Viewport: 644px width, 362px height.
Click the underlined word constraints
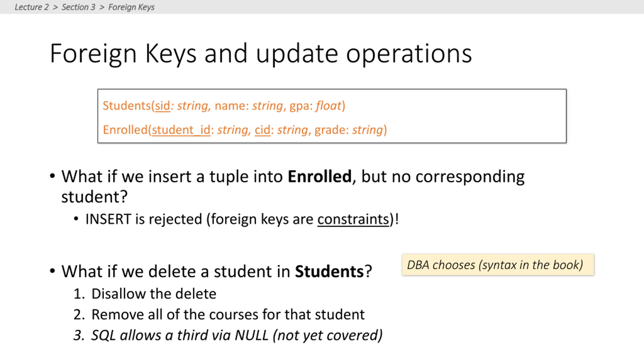point(353,219)
